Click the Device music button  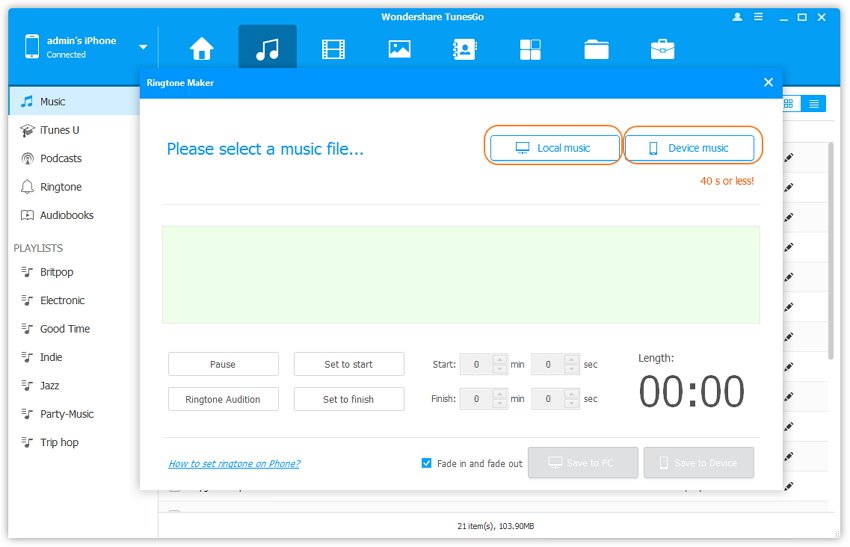pyautogui.click(x=689, y=148)
